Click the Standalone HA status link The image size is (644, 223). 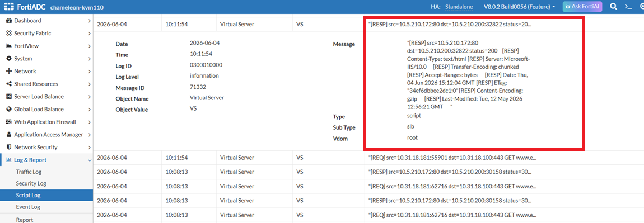[459, 7]
